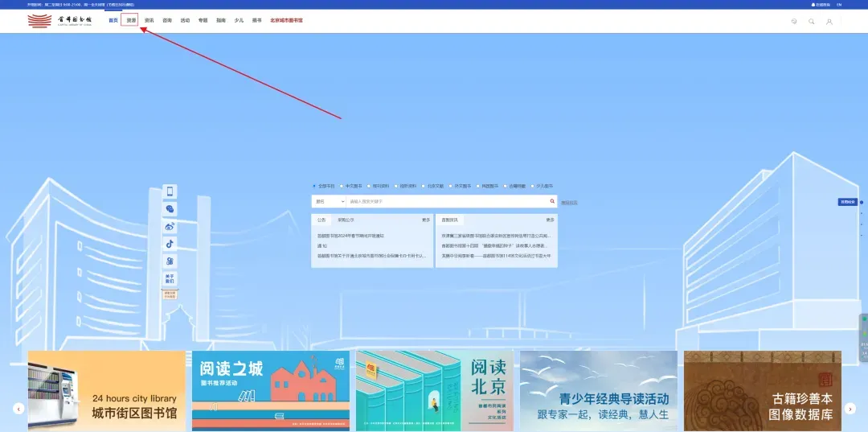Click the Capital Library logo
The width and height of the screenshot is (868, 432).
59,20
